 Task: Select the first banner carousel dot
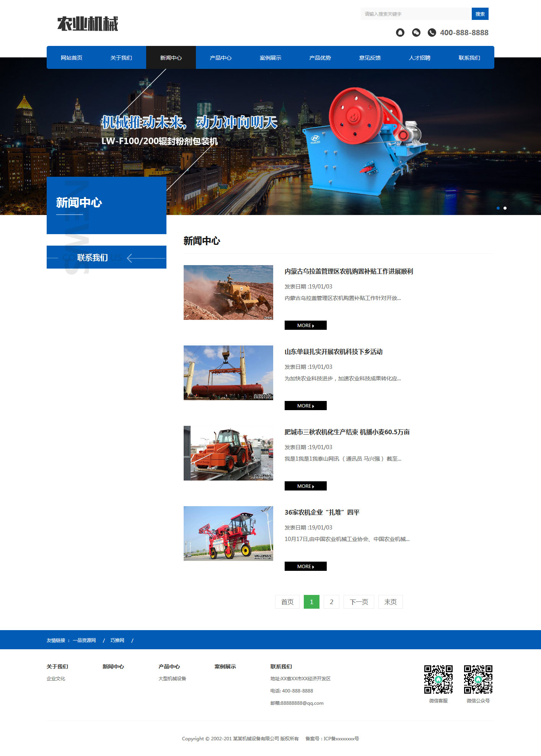point(498,208)
